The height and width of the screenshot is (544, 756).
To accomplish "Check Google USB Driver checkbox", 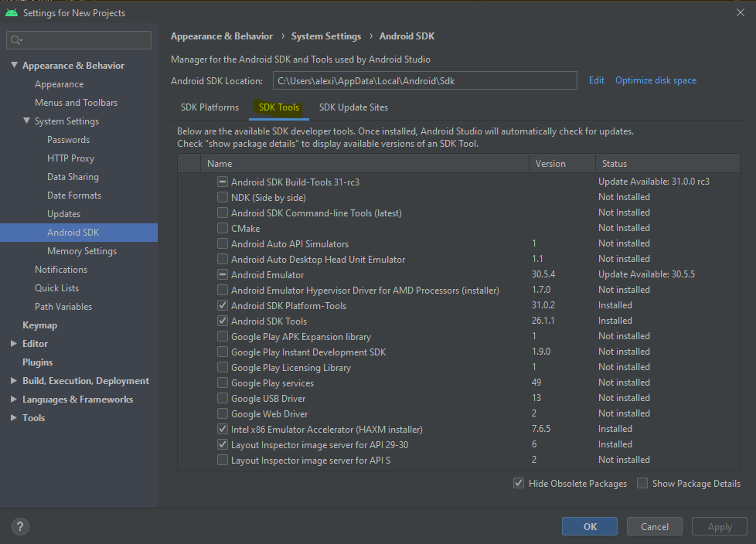I will 223,398.
